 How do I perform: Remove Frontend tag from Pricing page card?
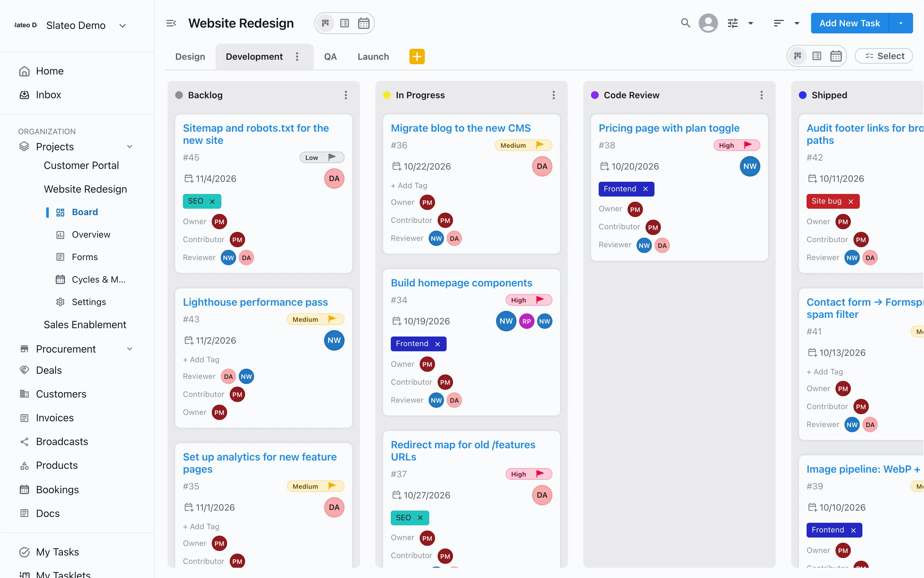[645, 189]
